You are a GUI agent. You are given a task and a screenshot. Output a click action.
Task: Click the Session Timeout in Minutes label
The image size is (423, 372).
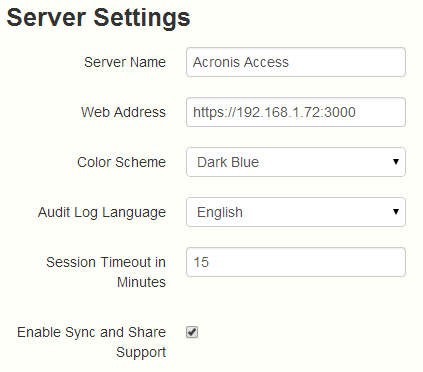point(106,272)
